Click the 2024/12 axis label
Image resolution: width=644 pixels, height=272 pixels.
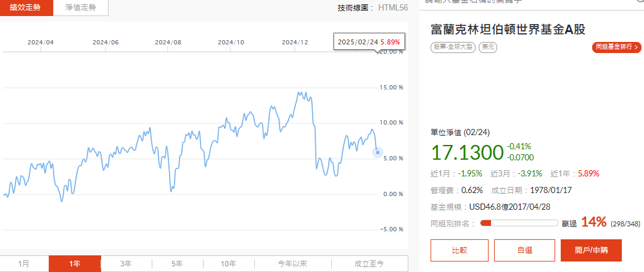[x=295, y=43]
